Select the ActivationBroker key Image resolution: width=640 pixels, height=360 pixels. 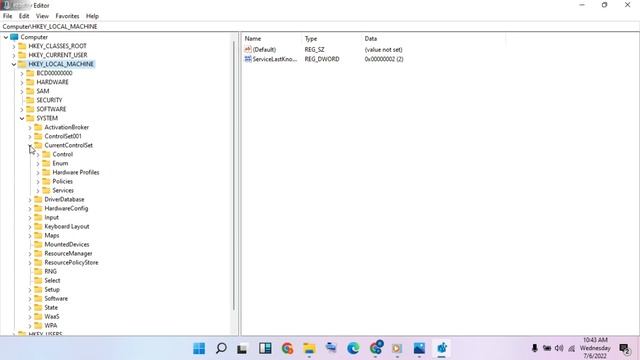[x=67, y=127]
